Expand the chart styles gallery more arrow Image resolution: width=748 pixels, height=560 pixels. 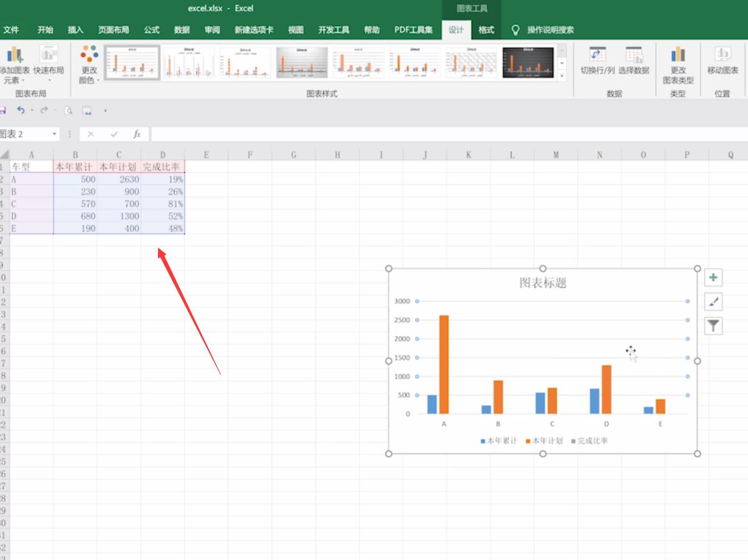(562, 76)
